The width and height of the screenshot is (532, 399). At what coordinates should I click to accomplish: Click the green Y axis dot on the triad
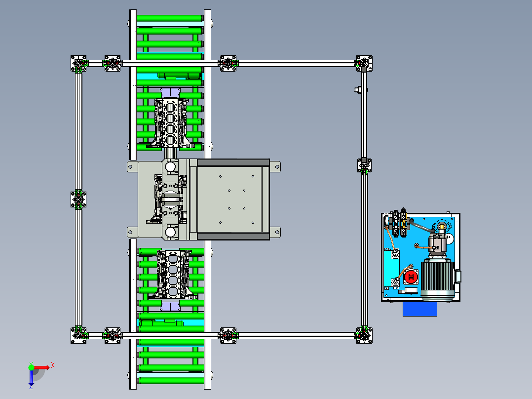[x=31, y=367]
